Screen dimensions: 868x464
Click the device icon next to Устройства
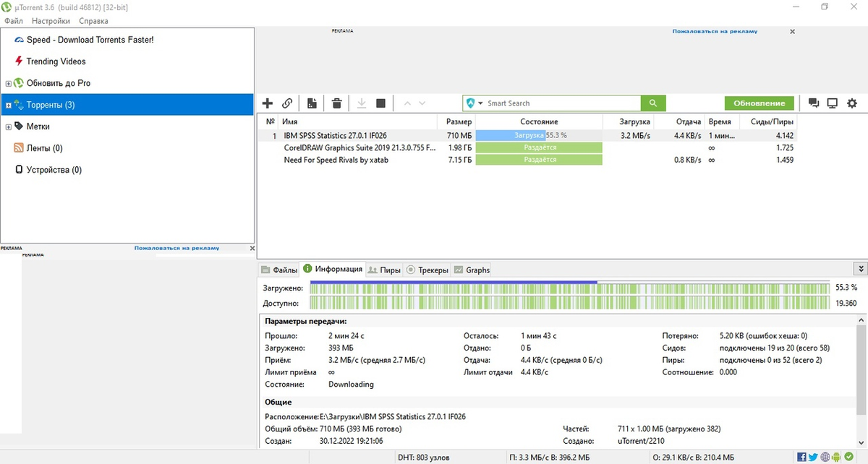20,170
